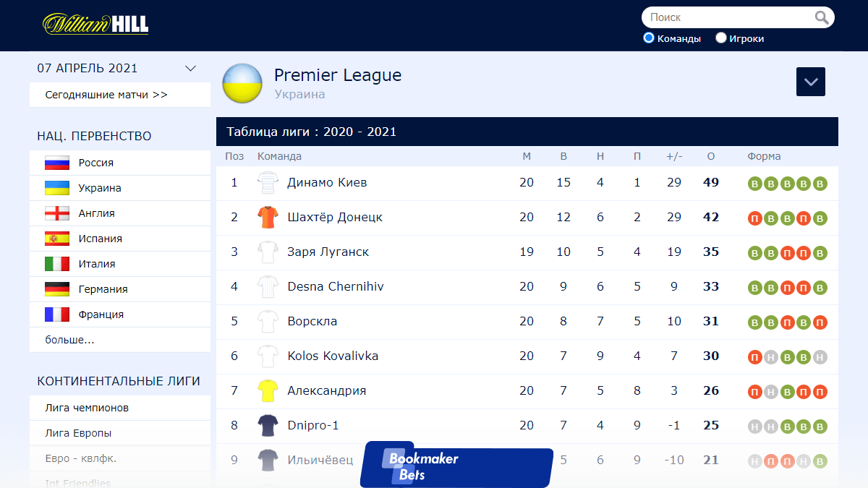868x488 pixels.
Task: Click the search magnifier icon
Action: click(822, 17)
